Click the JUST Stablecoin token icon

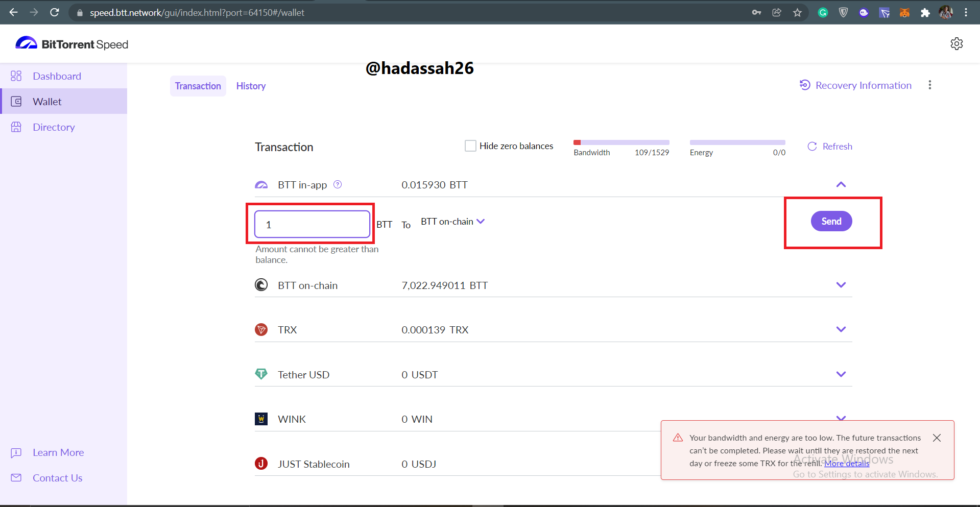click(x=261, y=464)
